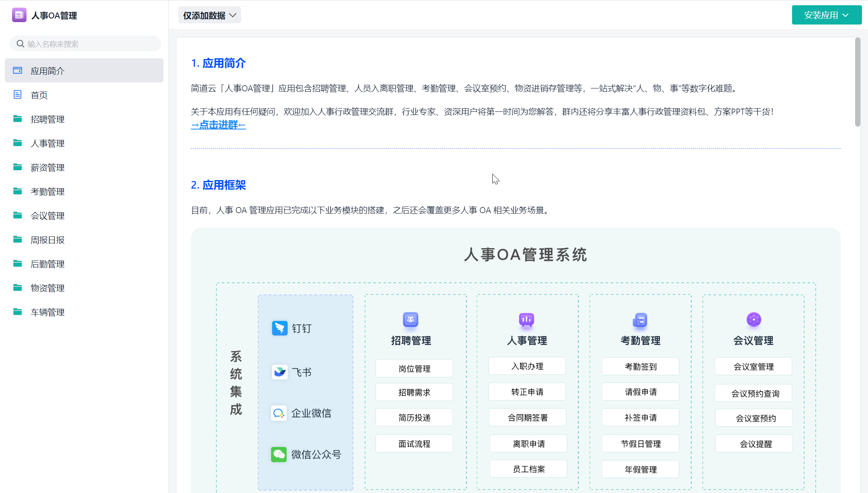Image resolution: width=868 pixels, height=493 pixels.
Task: Click the 飞书 logo icon in diagram
Action: (x=280, y=372)
